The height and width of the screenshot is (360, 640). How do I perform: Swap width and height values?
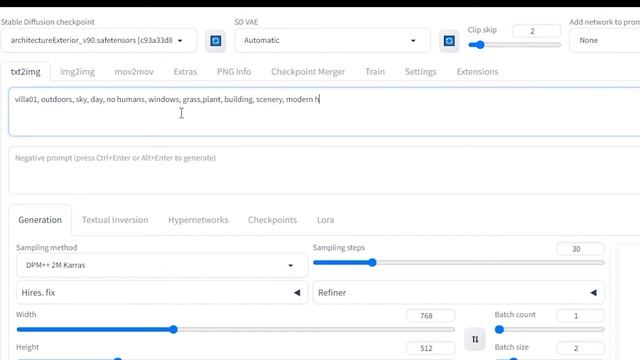pyautogui.click(x=475, y=339)
